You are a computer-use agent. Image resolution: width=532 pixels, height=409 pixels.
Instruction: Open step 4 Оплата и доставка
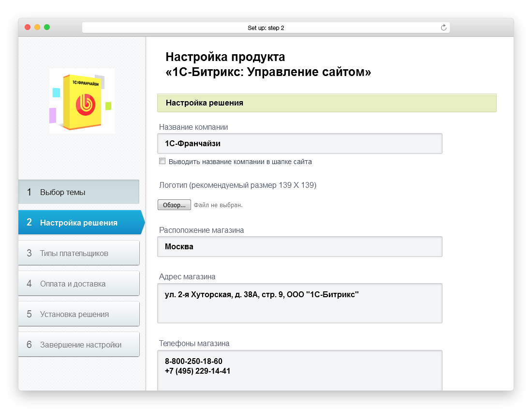pos(79,284)
